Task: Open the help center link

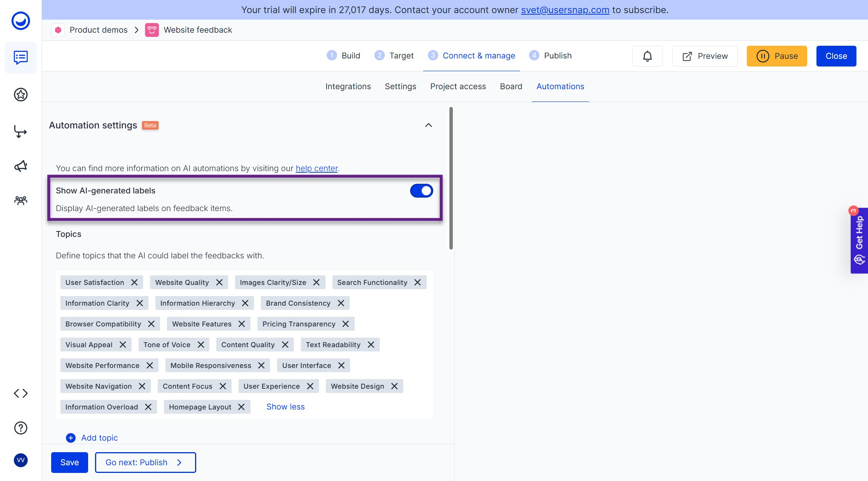Action: 316,168
